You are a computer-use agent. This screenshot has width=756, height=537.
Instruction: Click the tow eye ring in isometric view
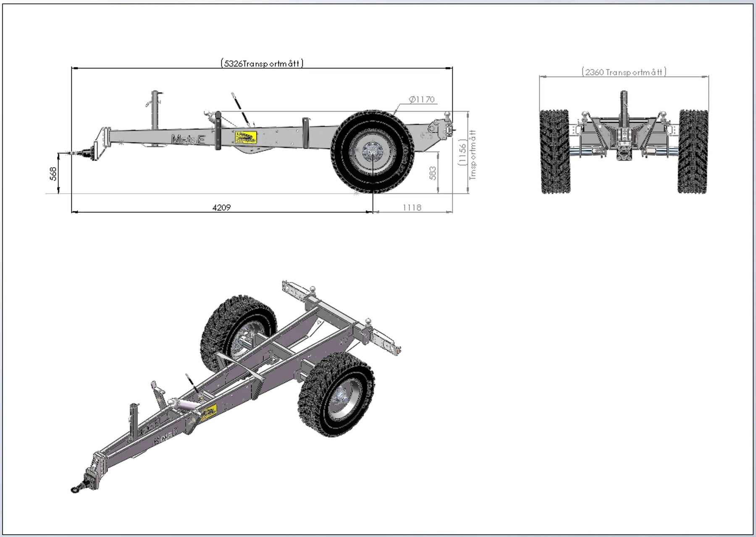(76, 489)
